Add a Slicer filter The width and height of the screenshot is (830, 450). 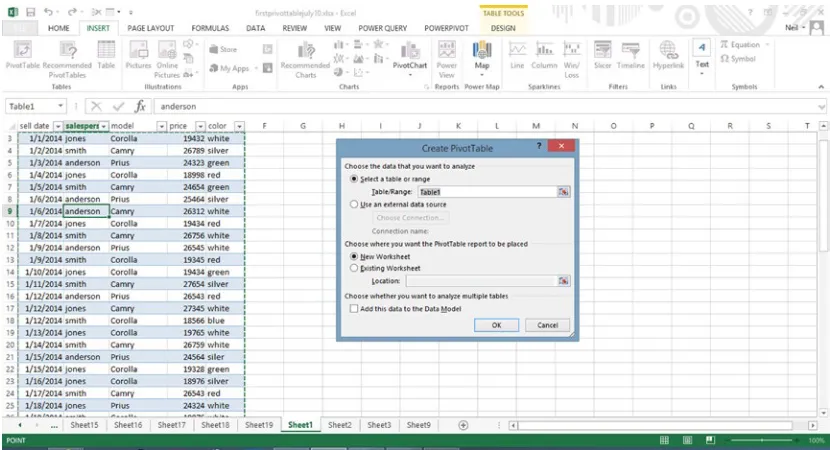(x=602, y=55)
